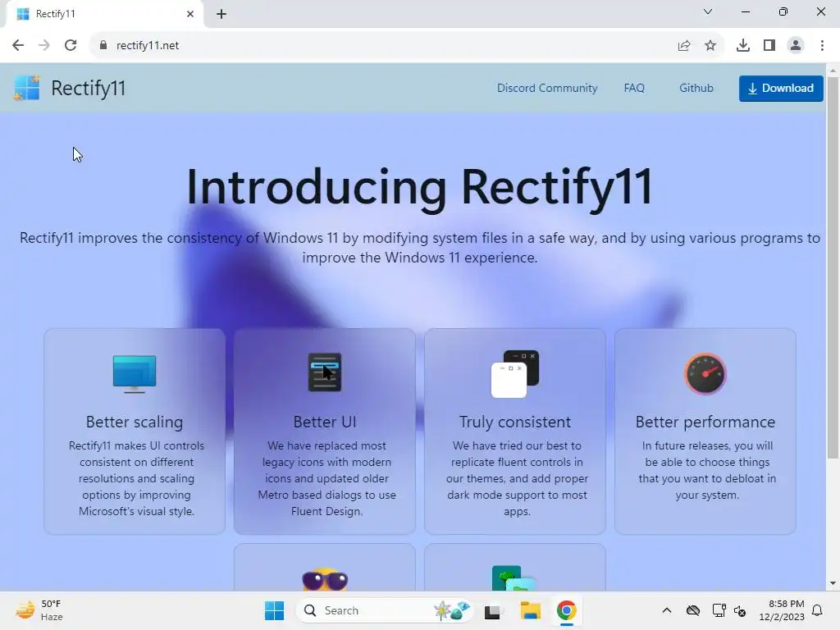Open Task View from the taskbar
The image size is (840, 630).
click(493, 611)
